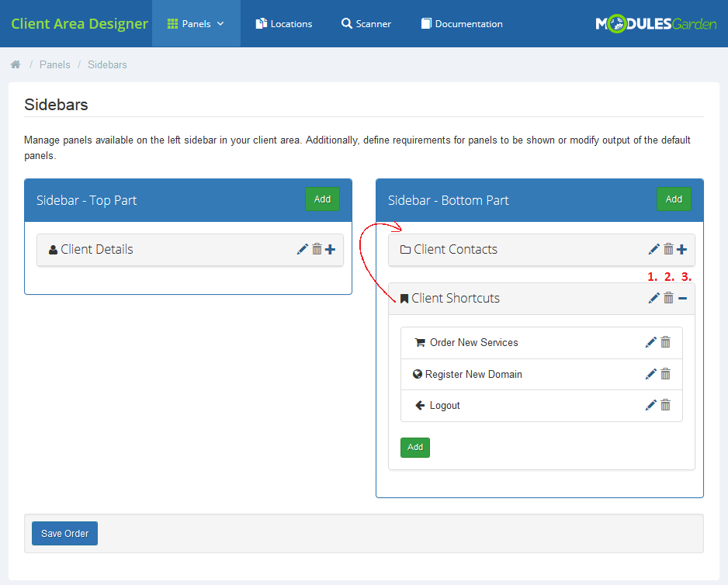Screen dimensions: 728x585
Task: Select the Client Shortcuts panel title
Action: (456, 298)
